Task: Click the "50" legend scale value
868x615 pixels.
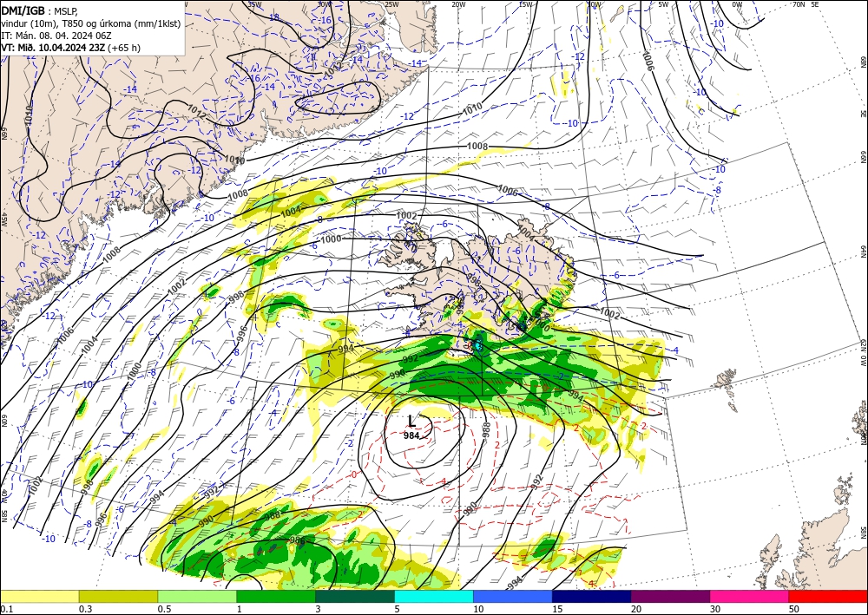Action: (794, 608)
